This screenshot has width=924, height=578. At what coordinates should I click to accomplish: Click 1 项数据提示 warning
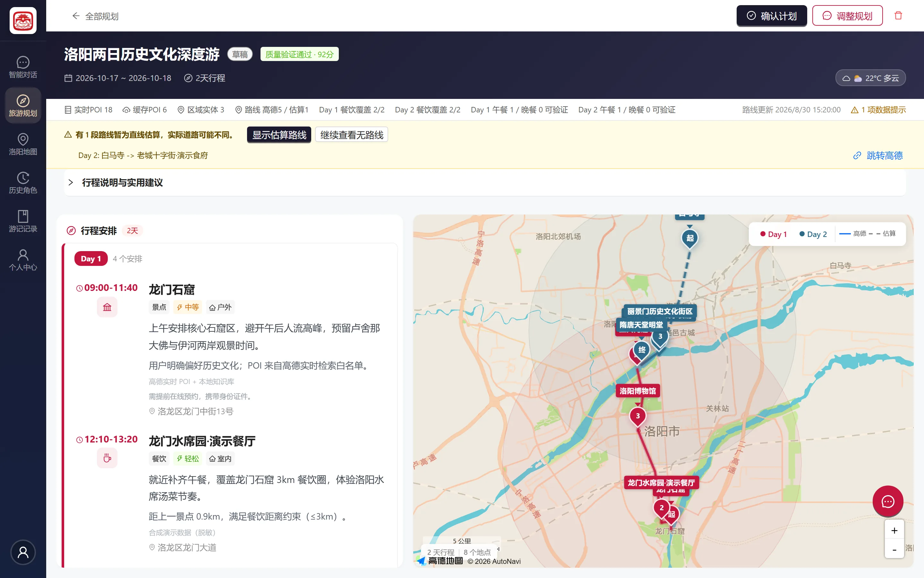tap(878, 110)
